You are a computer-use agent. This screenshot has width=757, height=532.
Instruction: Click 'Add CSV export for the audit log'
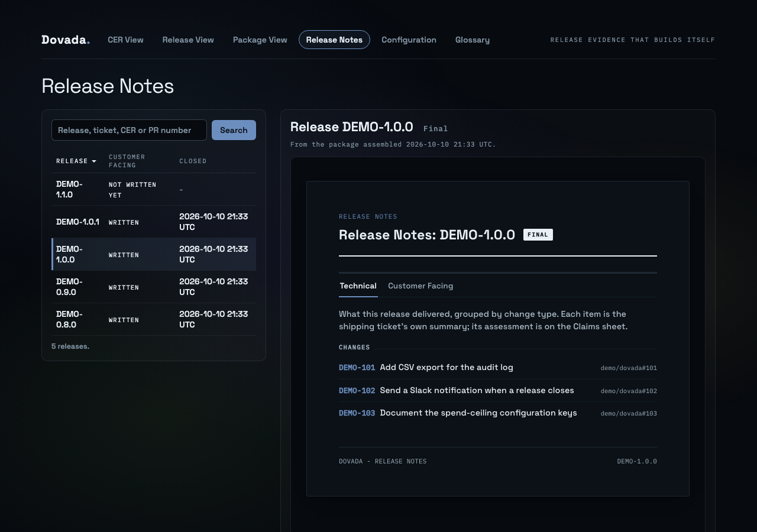(x=447, y=368)
